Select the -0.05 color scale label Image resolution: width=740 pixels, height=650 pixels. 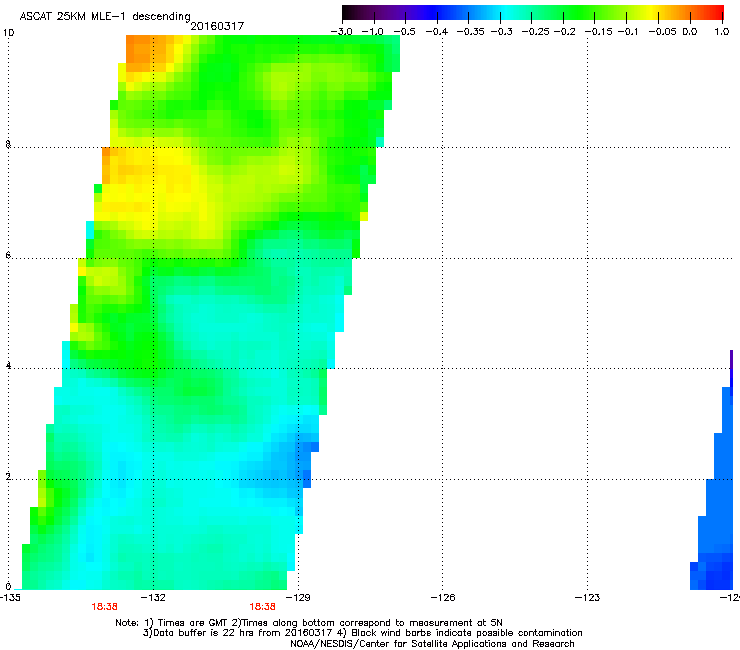(663, 32)
